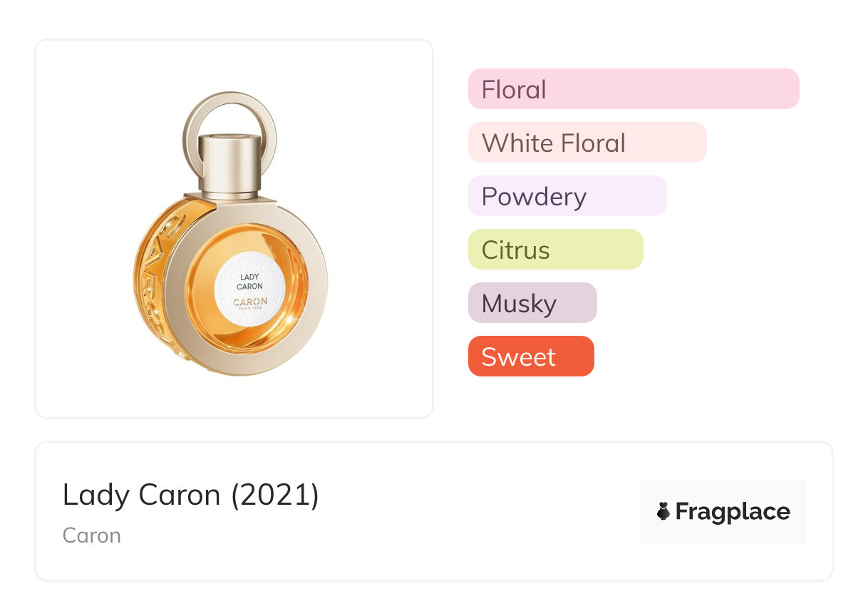Click the CARON PARIS 1904 text on label
The width and height of the screenshot is (868, 616).
tap(250, 304)
